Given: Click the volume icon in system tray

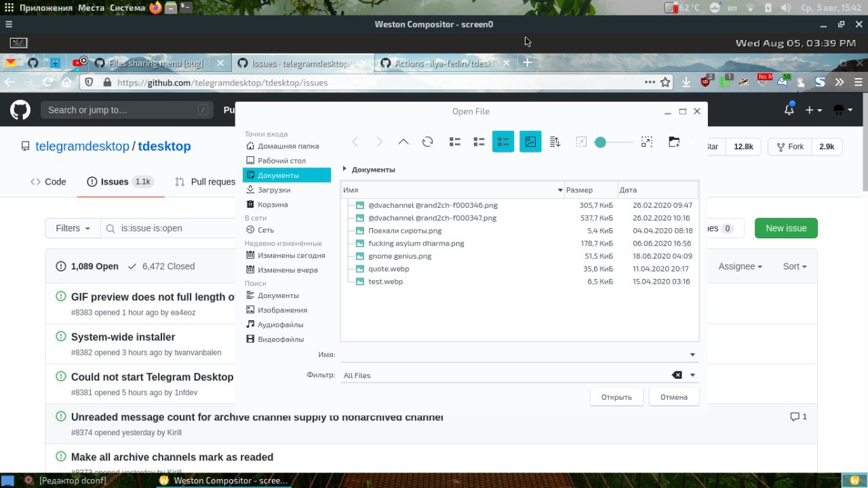Looking at the screenshot, I should click(786, 8).
